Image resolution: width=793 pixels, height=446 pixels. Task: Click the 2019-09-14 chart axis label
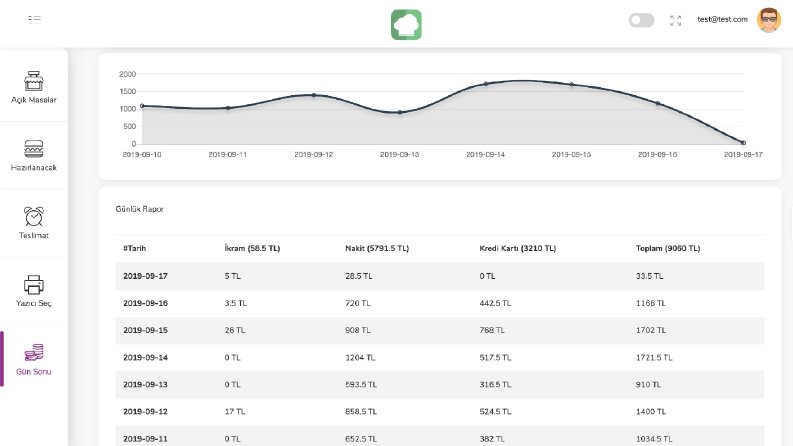486,154
